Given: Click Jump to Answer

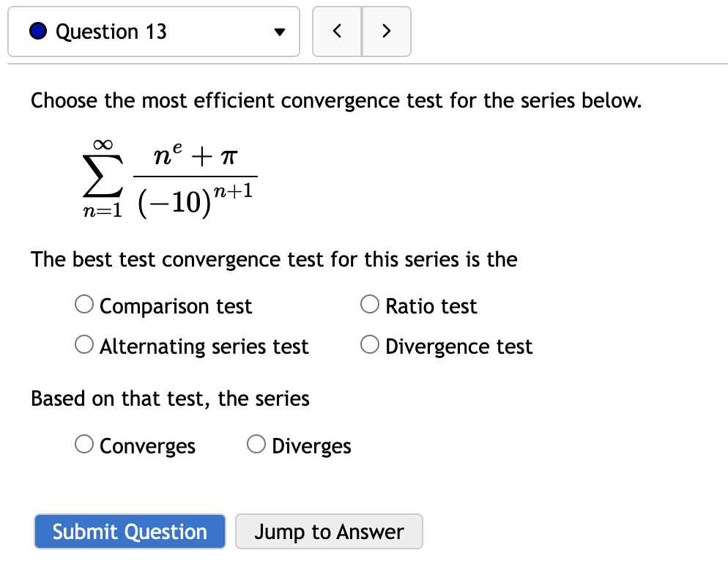Looking at the screenshot, I should click(x=328, y=531).
